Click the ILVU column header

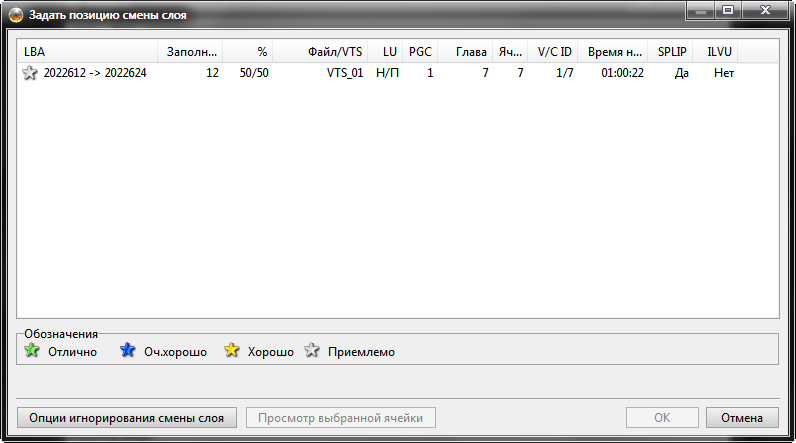[716, 52]
